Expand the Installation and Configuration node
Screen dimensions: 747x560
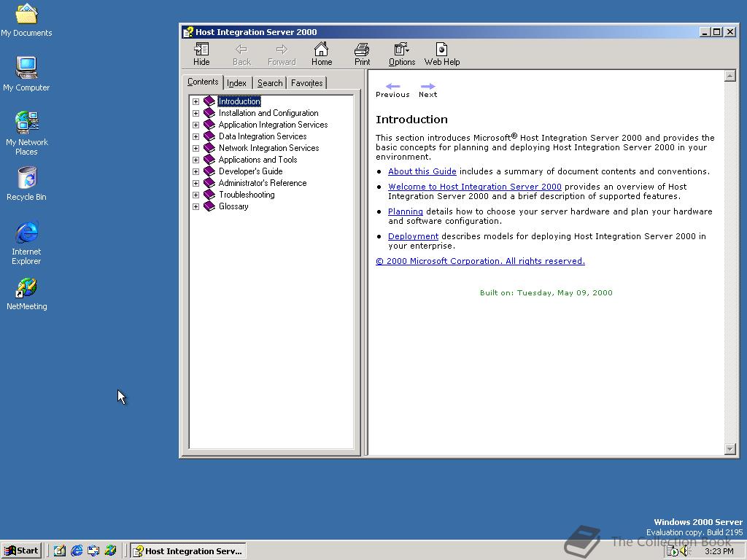point(196,113)
